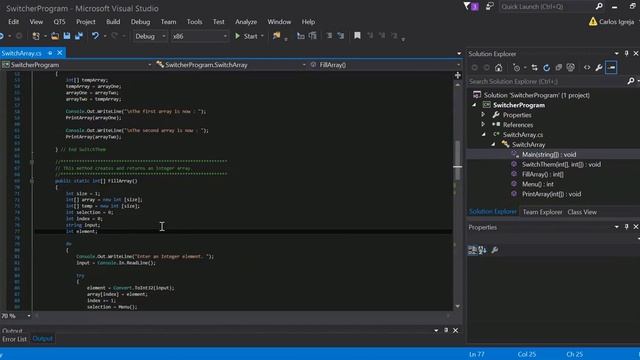Select SwitchThem(int[], int[]) : void item
Viewport: 640px width, 360px height.
[x=561, y=164]
